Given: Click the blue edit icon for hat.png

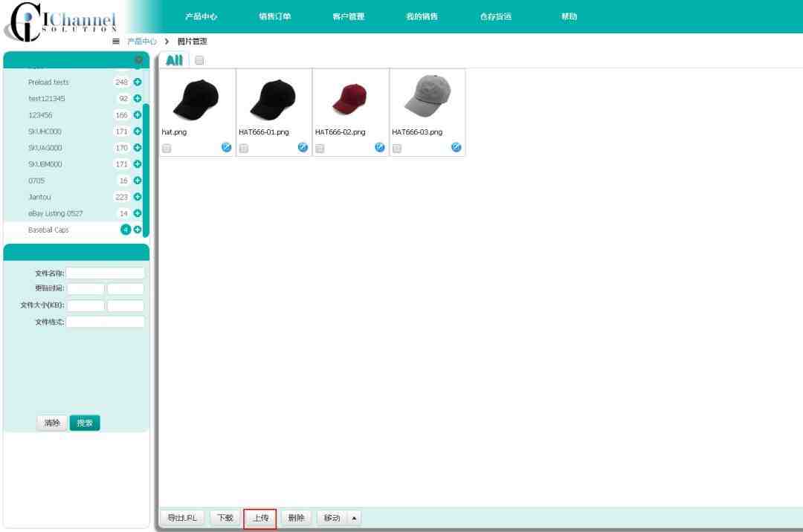Looking at the screenshot, I should 226,147.
